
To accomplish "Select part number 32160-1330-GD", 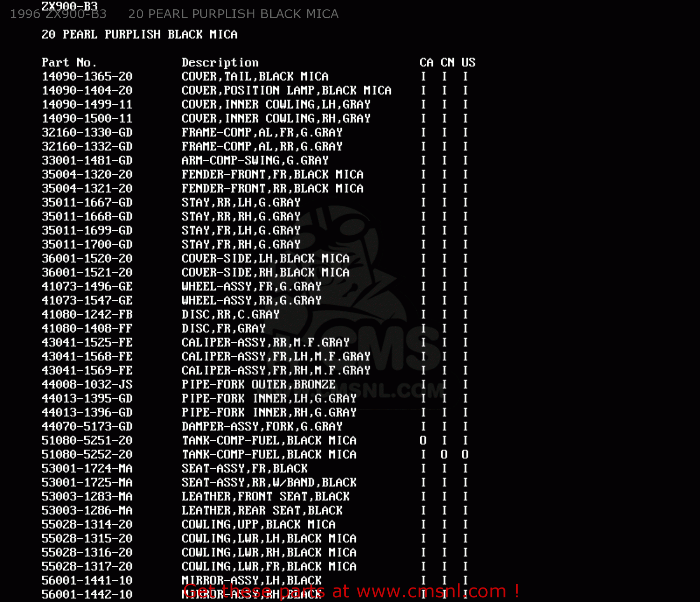I will [87, 133].
